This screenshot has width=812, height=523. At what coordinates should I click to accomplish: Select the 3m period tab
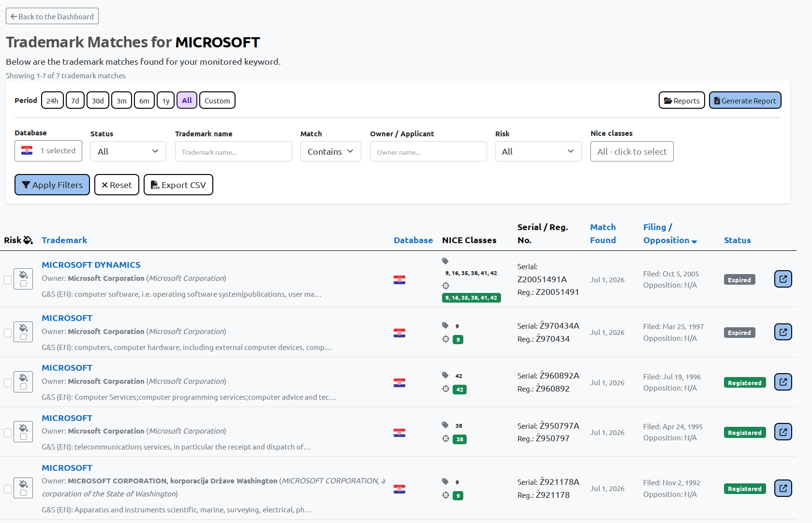coord(121,101)
